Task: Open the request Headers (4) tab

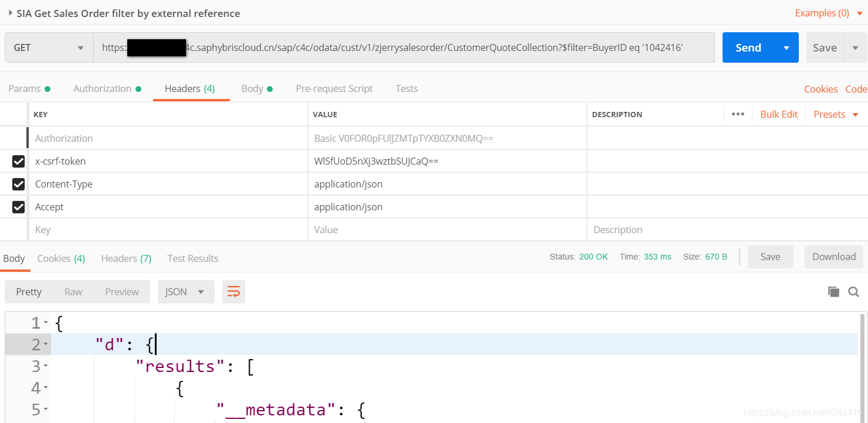Action: click(x=190, y=88)
